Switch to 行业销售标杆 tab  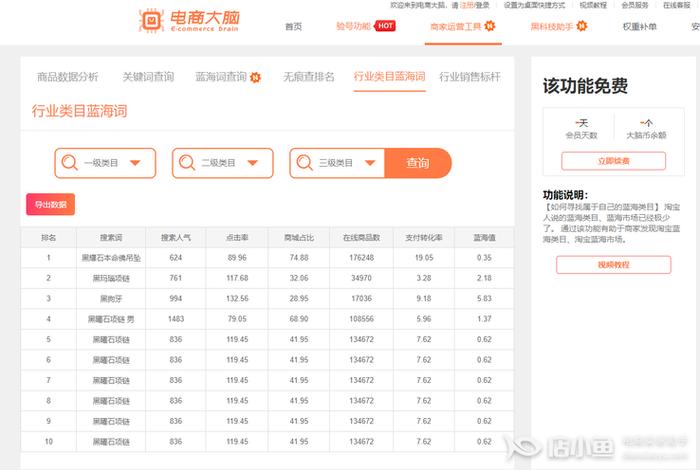click(x=470, y=77)
